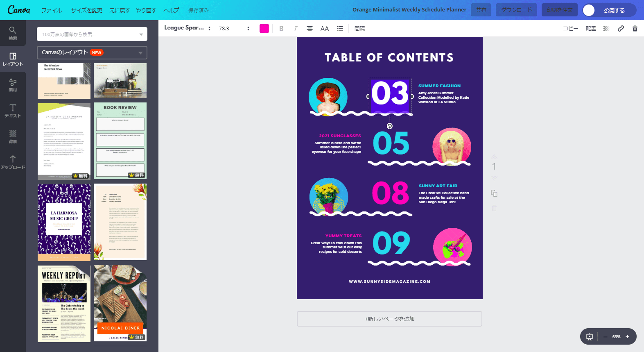
Task: Change text alignment
Action: click(310, 29)
